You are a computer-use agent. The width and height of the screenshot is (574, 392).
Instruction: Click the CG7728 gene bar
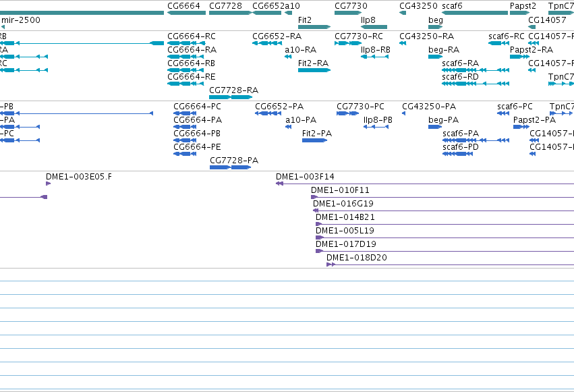click(231, 13)
